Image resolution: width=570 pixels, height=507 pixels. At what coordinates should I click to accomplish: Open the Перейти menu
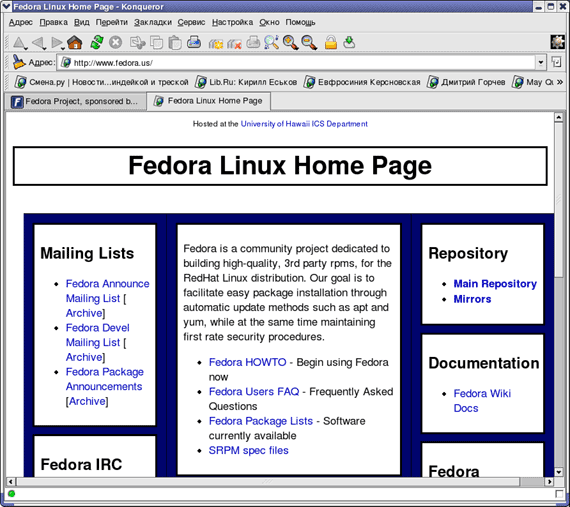(112, 23)
